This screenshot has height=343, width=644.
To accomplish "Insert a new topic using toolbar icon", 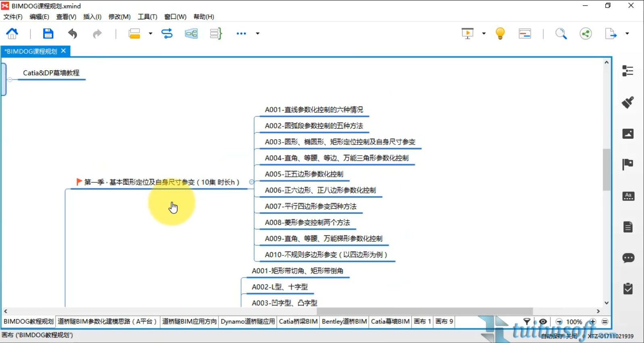I will (x=134, y=33).
